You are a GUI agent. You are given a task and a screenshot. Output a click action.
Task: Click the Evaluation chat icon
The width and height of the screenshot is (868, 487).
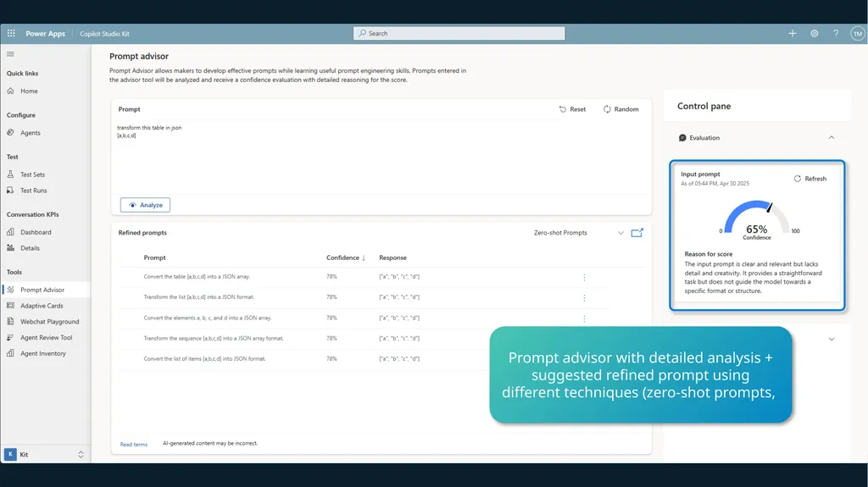[682, 138]
